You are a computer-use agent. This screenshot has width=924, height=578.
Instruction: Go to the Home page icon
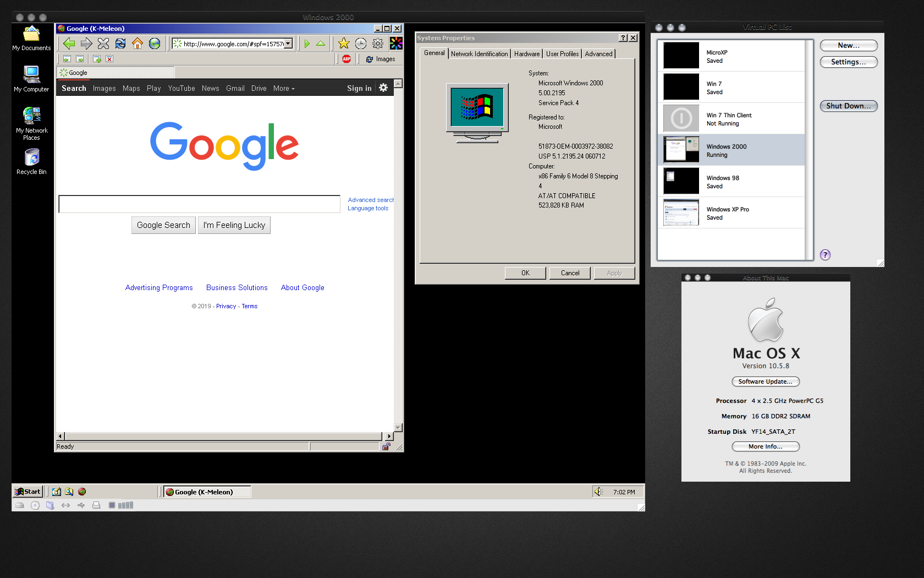click(x=137, y=43)
